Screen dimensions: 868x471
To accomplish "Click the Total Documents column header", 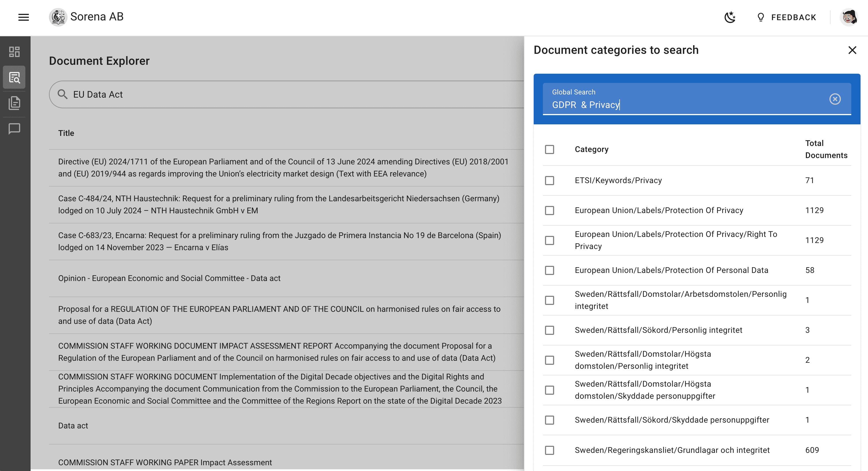I will coord(826,149).
